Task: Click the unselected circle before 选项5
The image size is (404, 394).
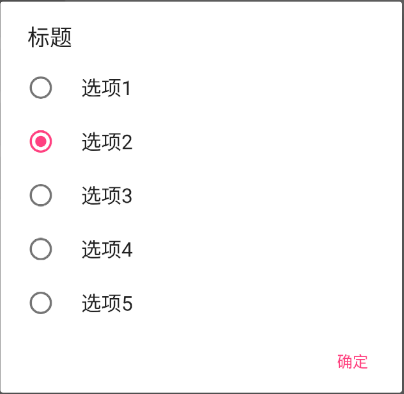Action: (x=41, y=303)
